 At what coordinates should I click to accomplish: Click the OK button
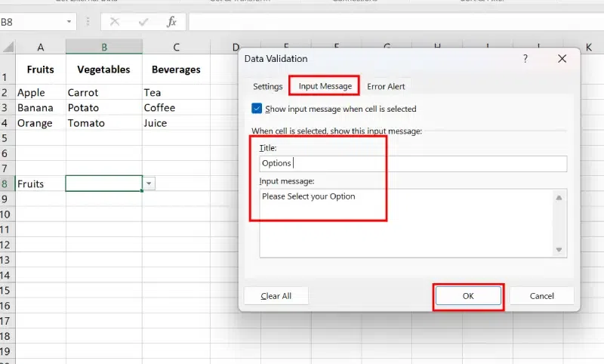tap(468, 296)
